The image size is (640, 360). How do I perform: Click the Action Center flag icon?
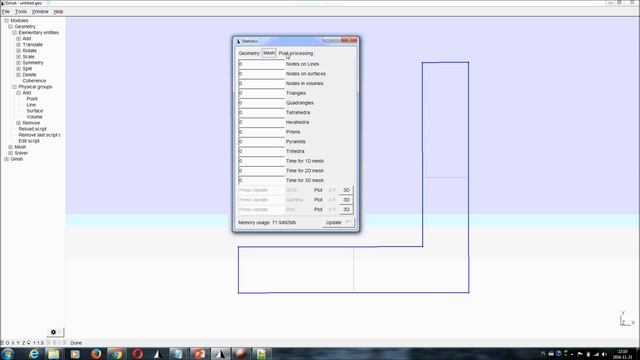click(x=580, y=354)
